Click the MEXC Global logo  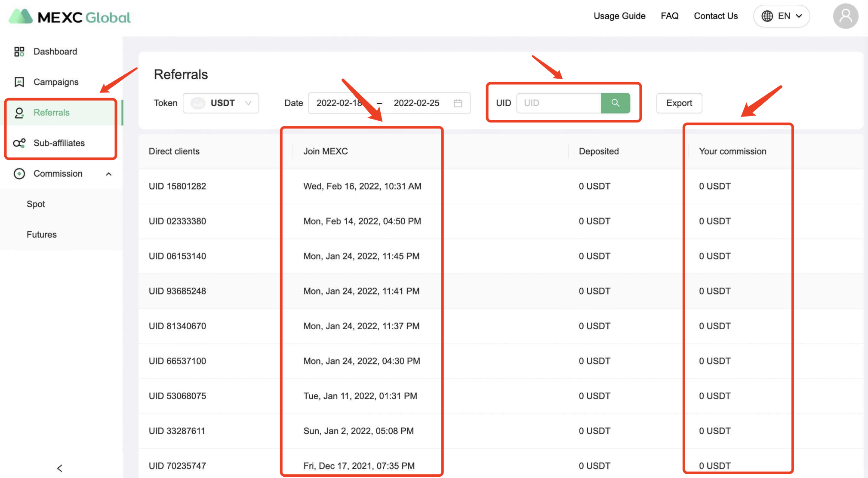click(70, 17)
